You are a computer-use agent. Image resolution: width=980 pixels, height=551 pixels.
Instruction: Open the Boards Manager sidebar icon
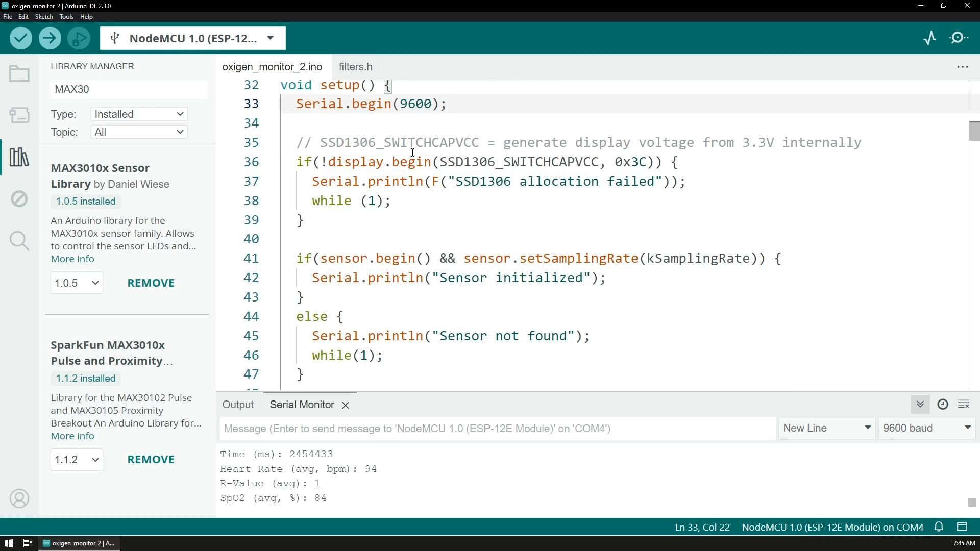point(19,115)
